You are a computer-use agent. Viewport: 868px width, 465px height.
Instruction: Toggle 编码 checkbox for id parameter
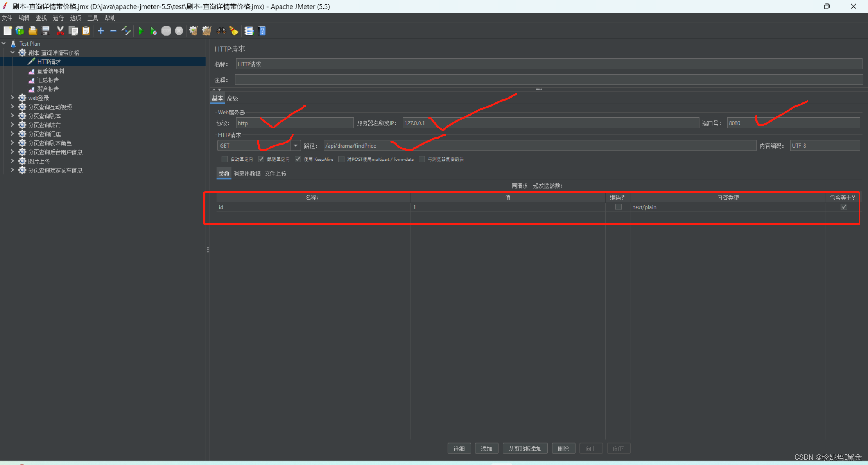(x=618, y=207)
